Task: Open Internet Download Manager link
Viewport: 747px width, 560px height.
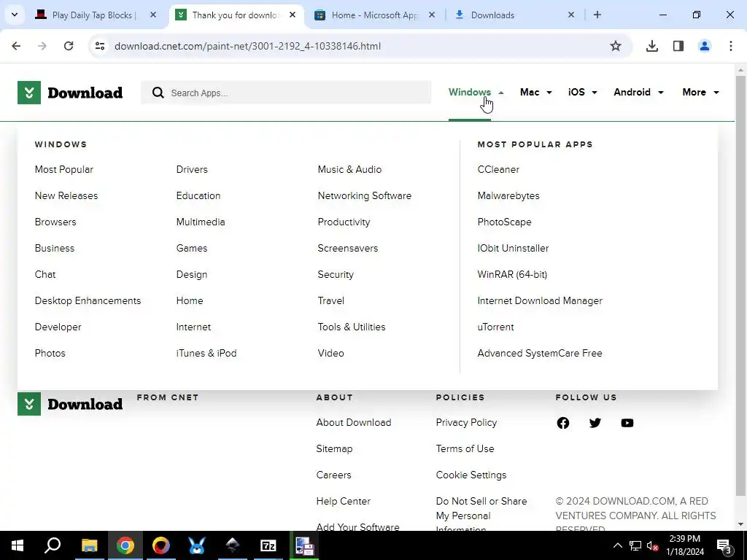Action: (x=540, y=301)
